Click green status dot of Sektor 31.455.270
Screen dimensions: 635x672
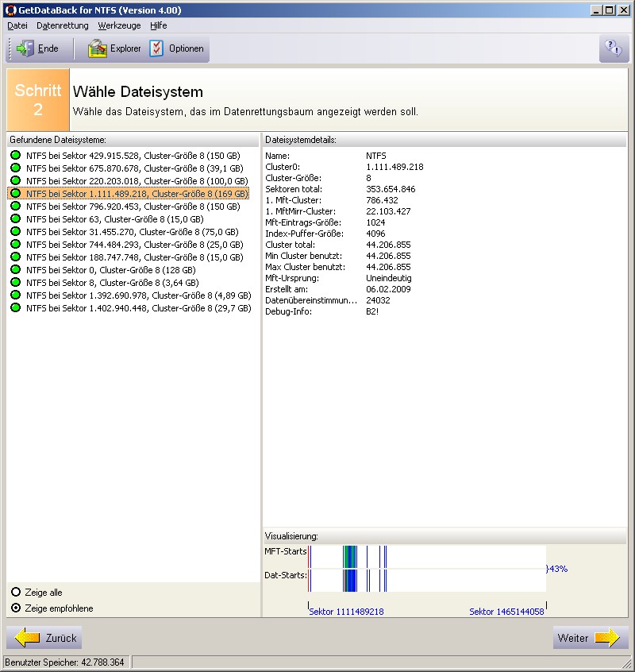click(15, 231)
